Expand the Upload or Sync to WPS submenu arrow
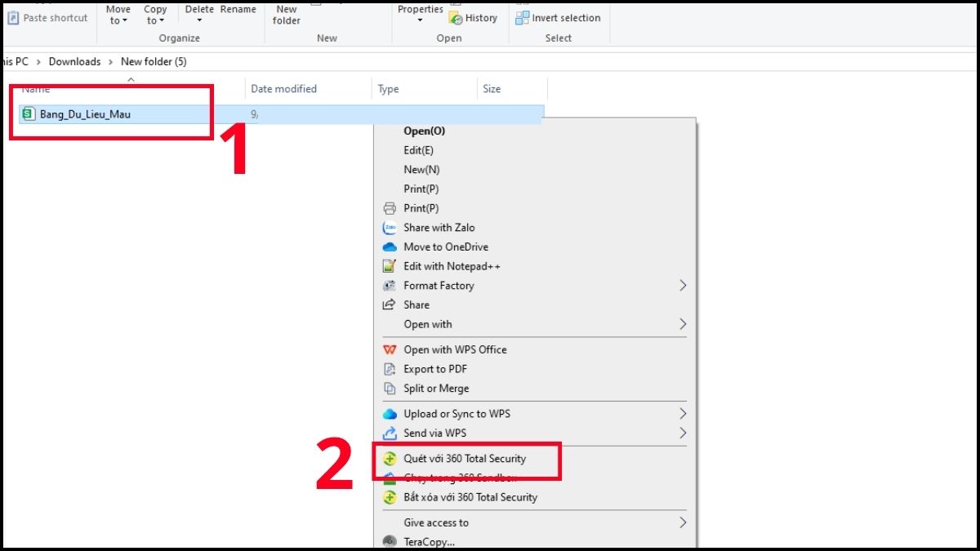The image size is (980, 551). (683, 414)
